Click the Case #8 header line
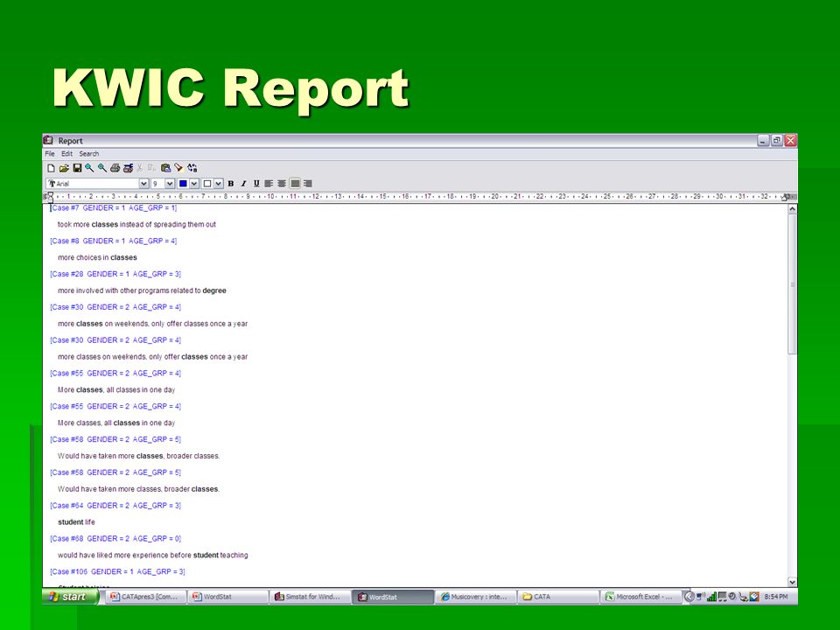This screenshot has height=630, width=840. (x=113, y=241)
